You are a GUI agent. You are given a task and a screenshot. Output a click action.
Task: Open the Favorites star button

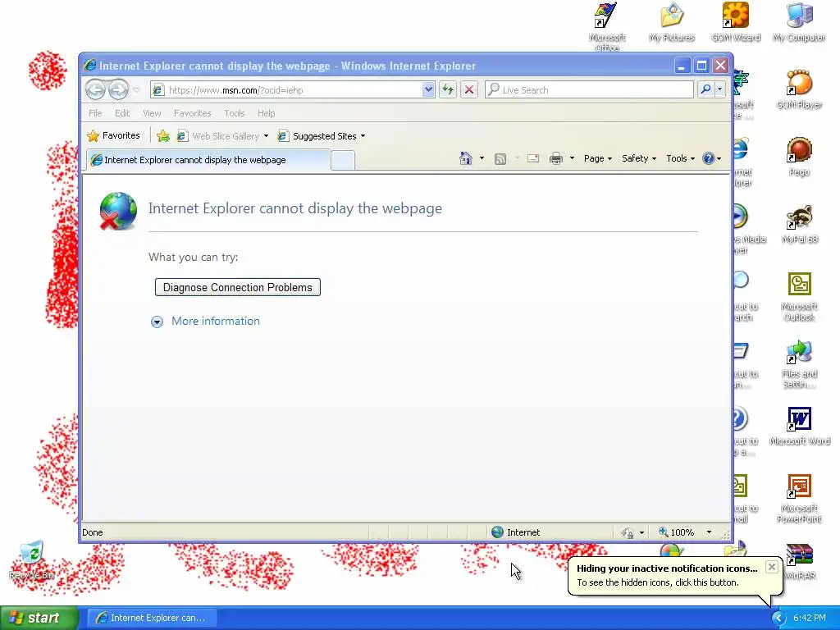coord(113,135)
